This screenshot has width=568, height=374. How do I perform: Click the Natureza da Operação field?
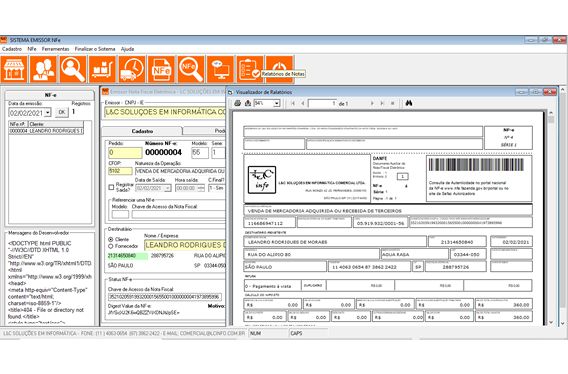180,171
